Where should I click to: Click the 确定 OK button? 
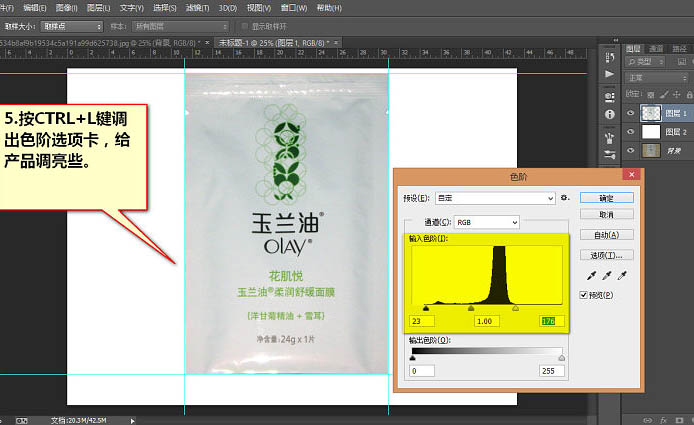pos(607,198)
